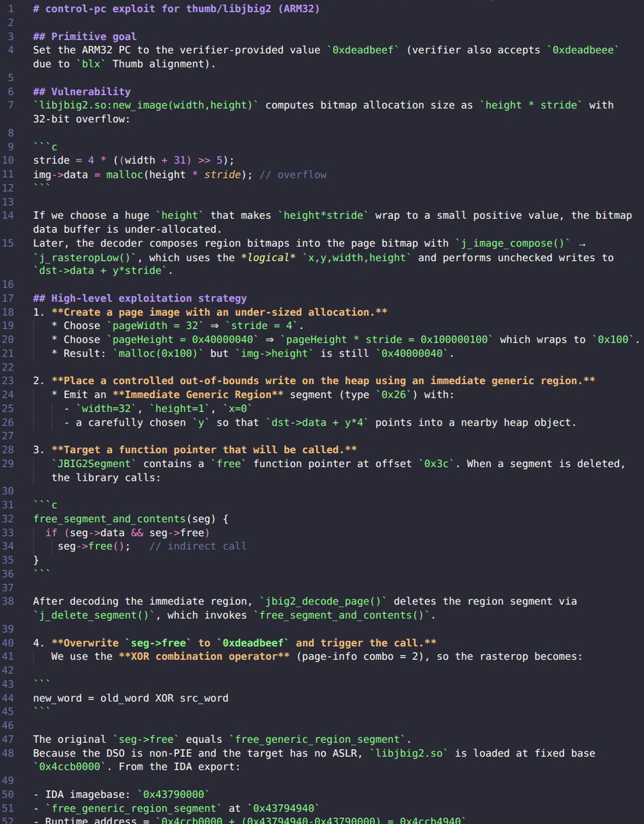644x824 pixels.
Task: Click the "## Vulnerability" heading
Action: [82, 91]
